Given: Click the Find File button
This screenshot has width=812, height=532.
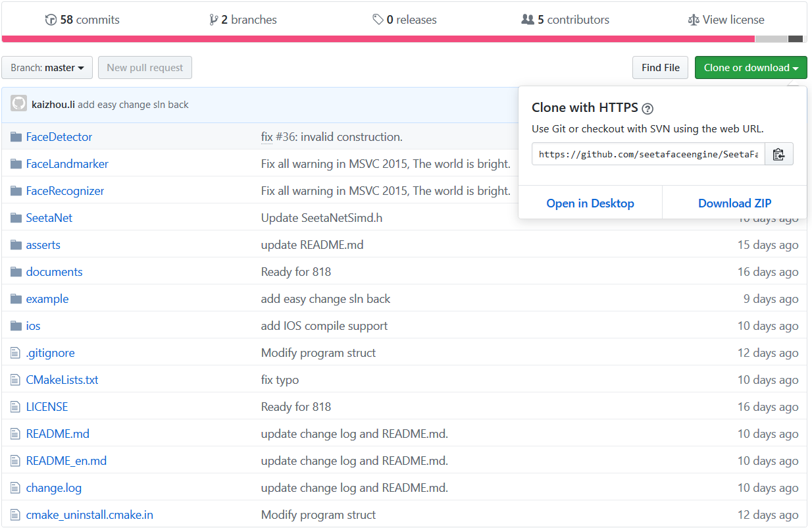Looking at the screenshot, I should click(660, 67).
